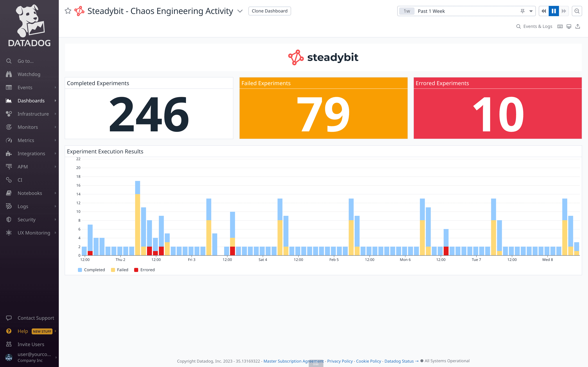Pause live dashboard updates
This screenshot has height=367, width=588.
[x=554, y=11]
